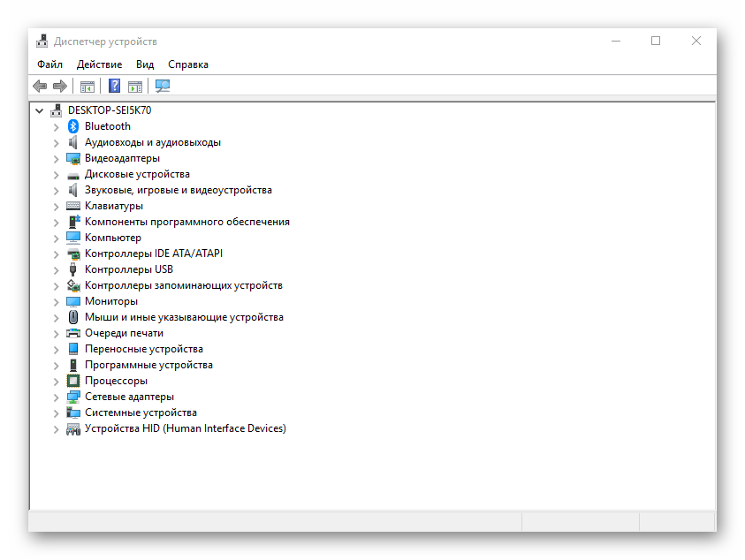Viewport: 745px width, 560px height.
Task: Expand the Дисковые устройства node
Action: (56, 175)
